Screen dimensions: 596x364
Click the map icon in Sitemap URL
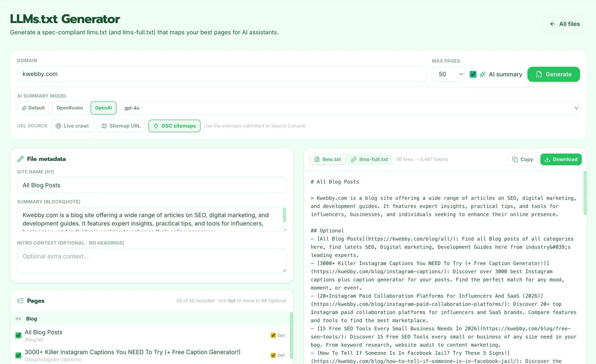pos(104,126)
